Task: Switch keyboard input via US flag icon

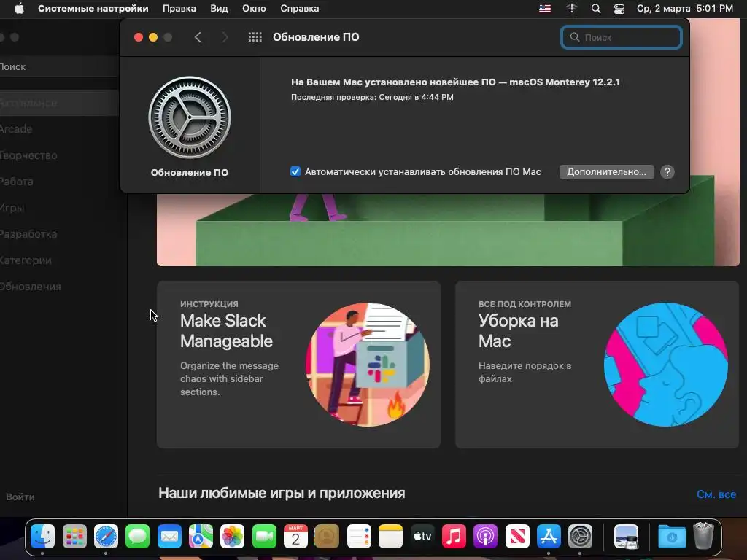Action: point(545,9)
